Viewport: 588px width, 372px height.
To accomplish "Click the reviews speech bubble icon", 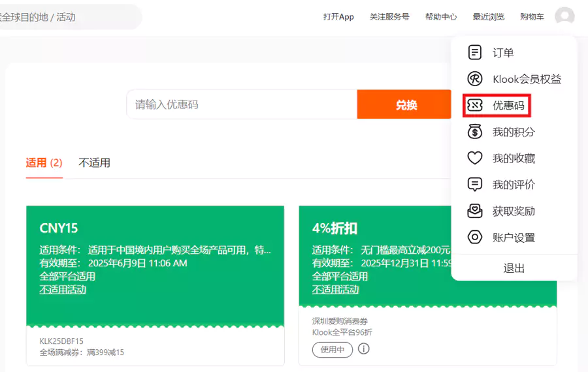I will [475, 185].
